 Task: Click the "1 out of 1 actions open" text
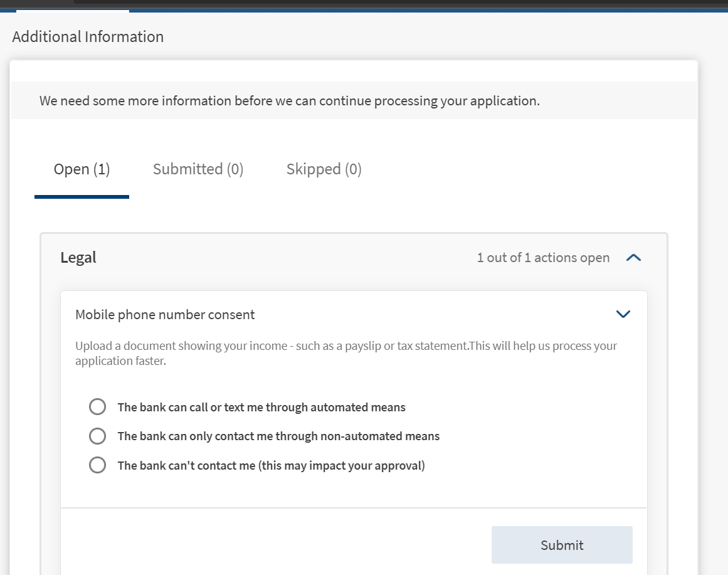tap(543, 258)
